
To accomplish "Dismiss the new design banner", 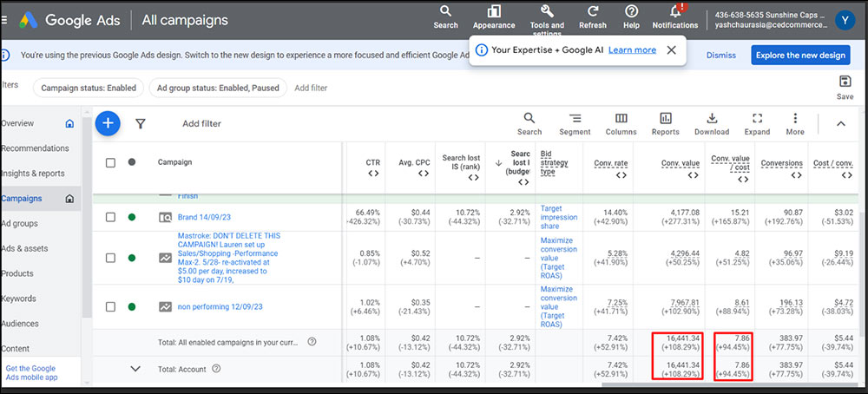I will (720, 56).
